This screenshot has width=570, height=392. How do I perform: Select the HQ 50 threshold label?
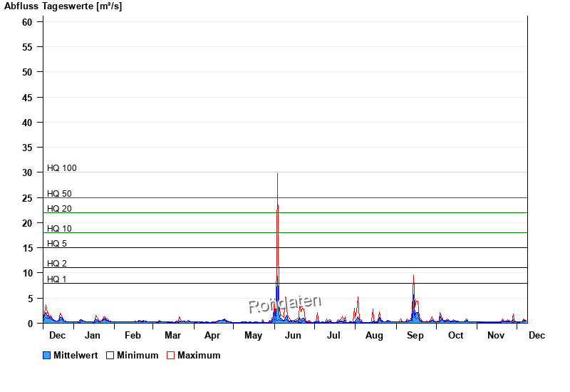[x=59, y=194]
